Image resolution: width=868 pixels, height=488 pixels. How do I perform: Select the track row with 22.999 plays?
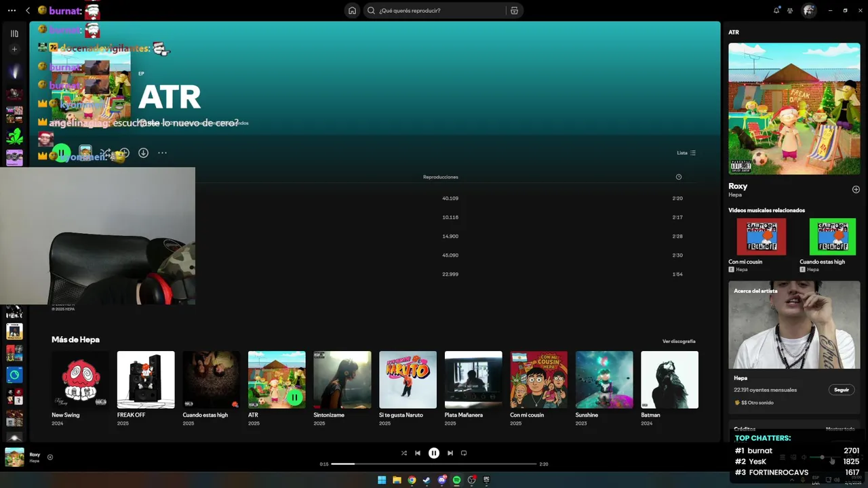tap(374, 274)
